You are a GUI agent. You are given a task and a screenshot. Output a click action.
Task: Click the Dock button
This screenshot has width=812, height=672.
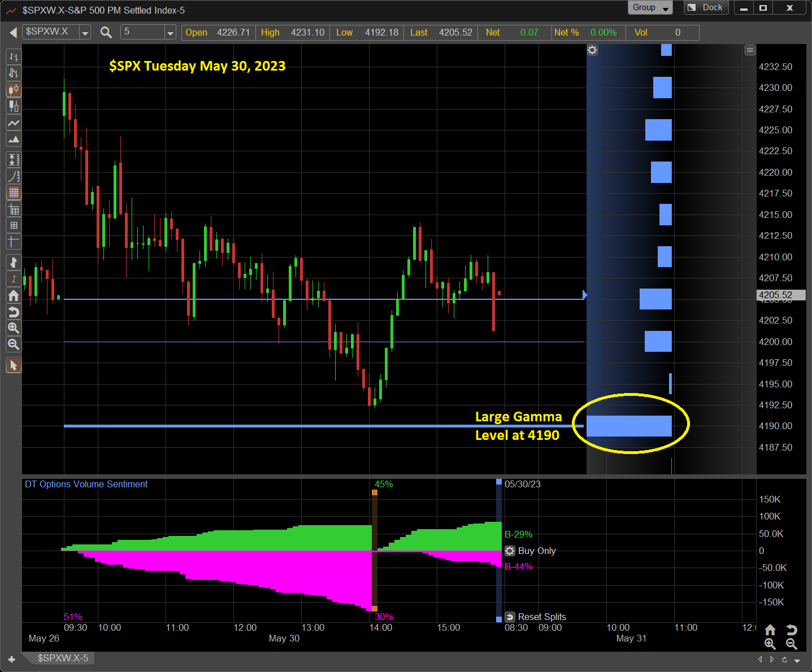(706, 8)
